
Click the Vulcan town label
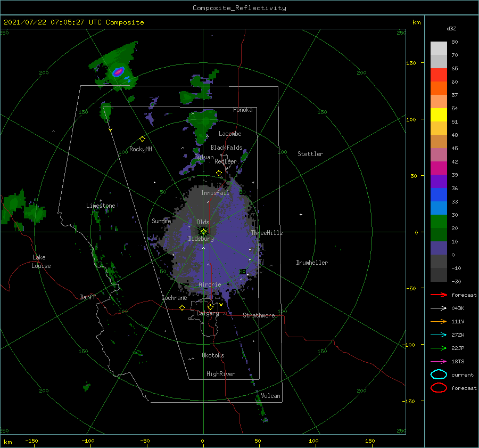[270, 396]
